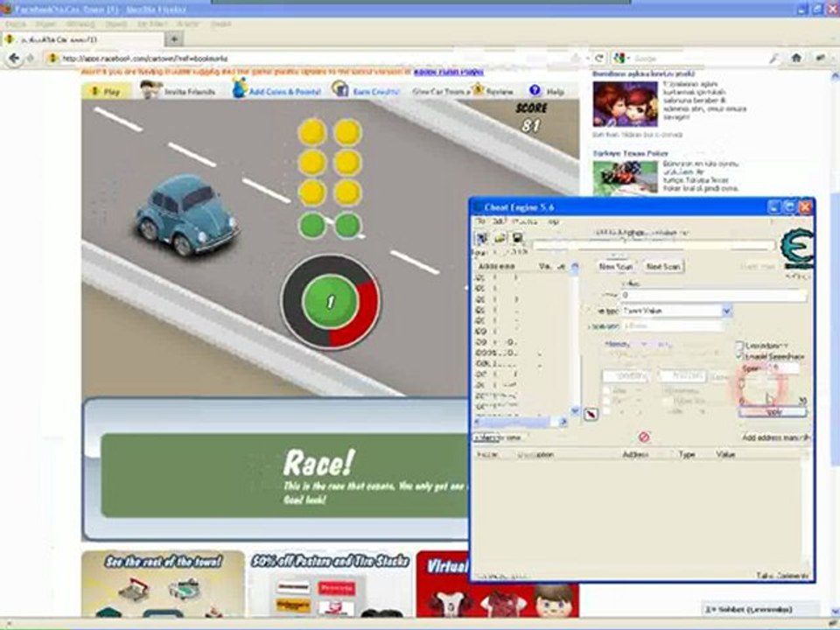The width and height of the screenshot is (840, 630).
Task: Click the Description column header in cheat table
Action: pos(535,454)
